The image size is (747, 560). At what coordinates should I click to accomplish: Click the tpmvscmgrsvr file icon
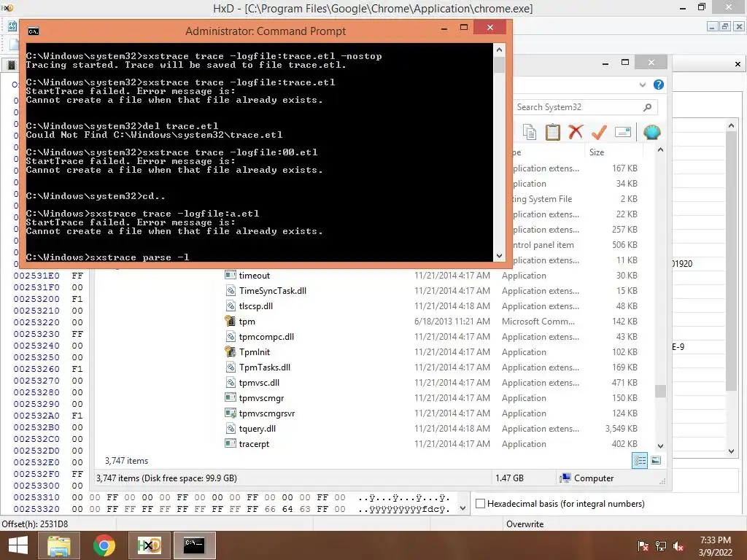231,413
